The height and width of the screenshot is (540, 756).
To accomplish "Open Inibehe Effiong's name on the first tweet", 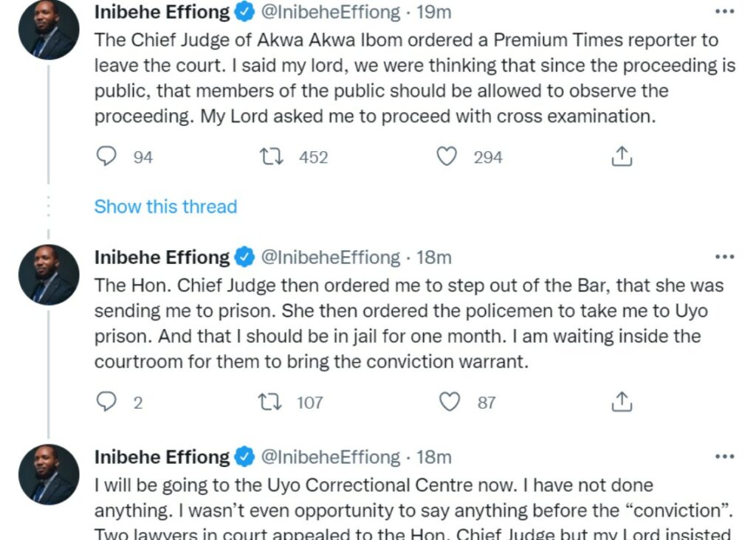I will point(162,13).
